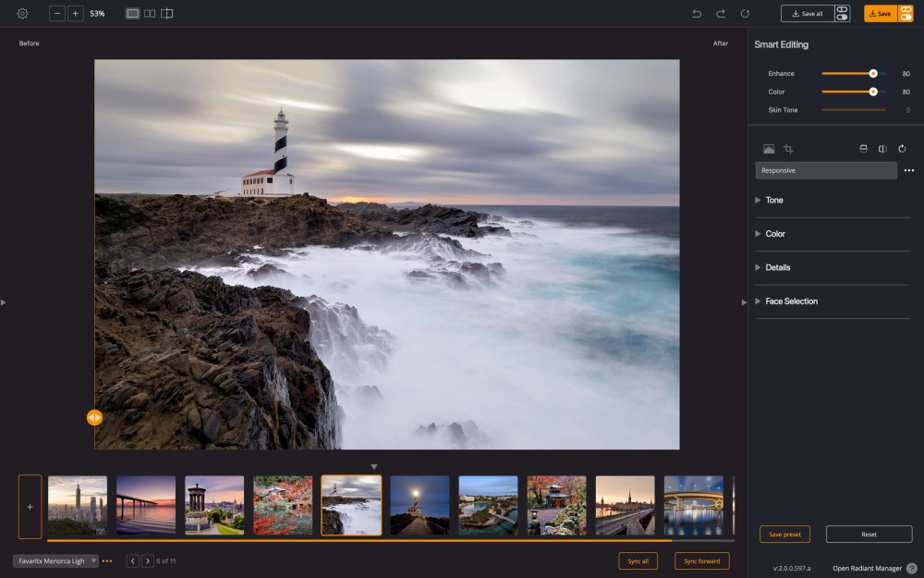The height and width of the screenshot is (578, 924).
Task: Expand the Face Selection section
Action: point(791,301)
